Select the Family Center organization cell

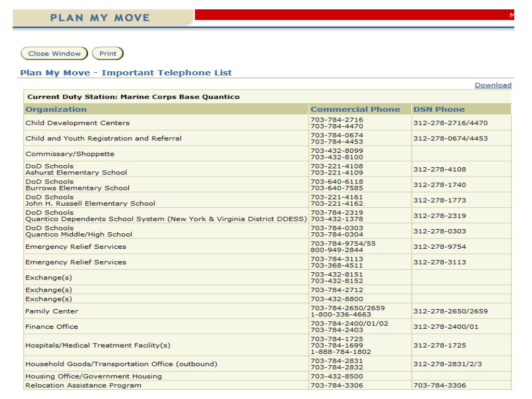[x=166, y=311]
